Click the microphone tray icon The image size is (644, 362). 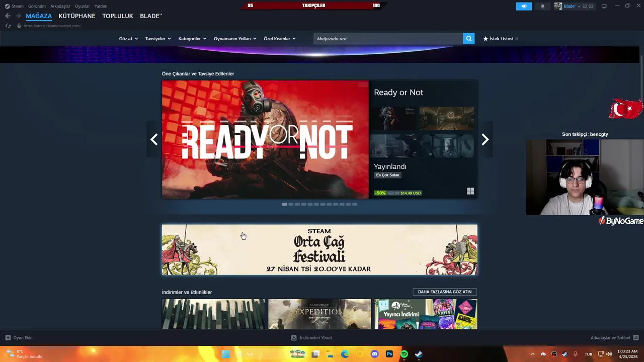576,354
